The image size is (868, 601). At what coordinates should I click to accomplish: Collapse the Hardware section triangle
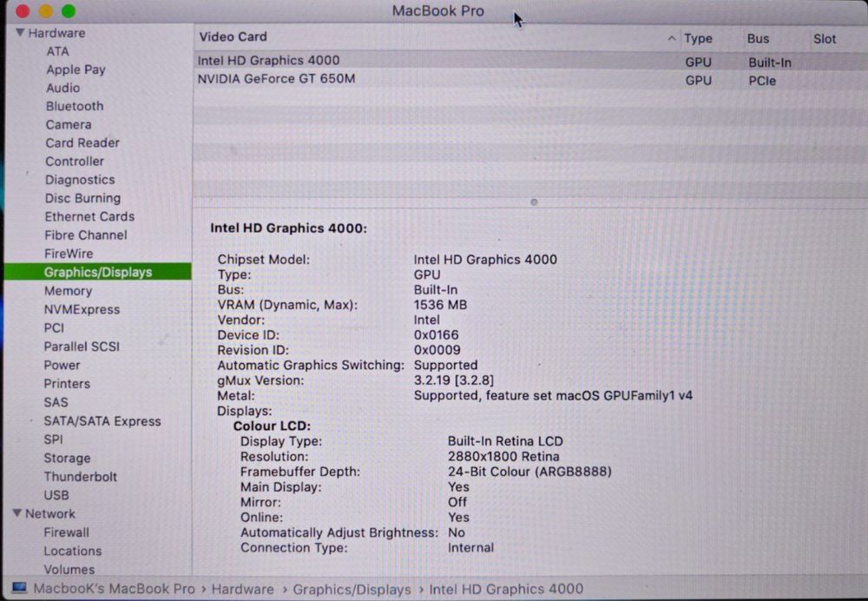click(x=20, y=33)
